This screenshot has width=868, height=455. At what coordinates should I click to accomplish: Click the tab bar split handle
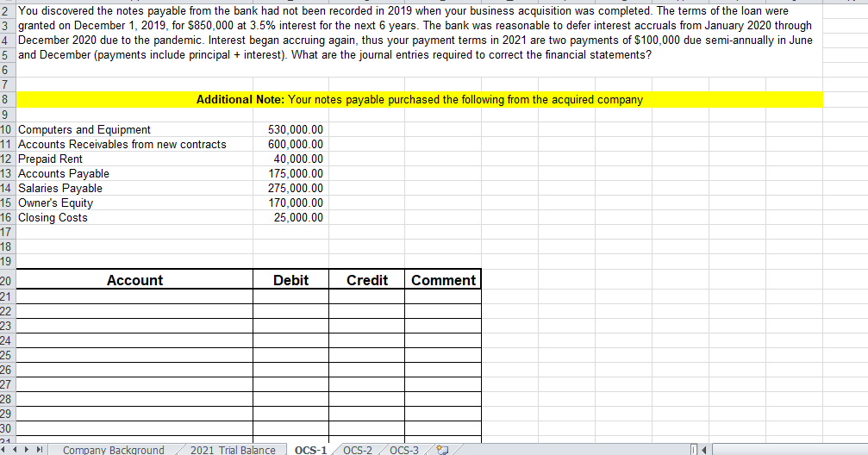point(694,450)
